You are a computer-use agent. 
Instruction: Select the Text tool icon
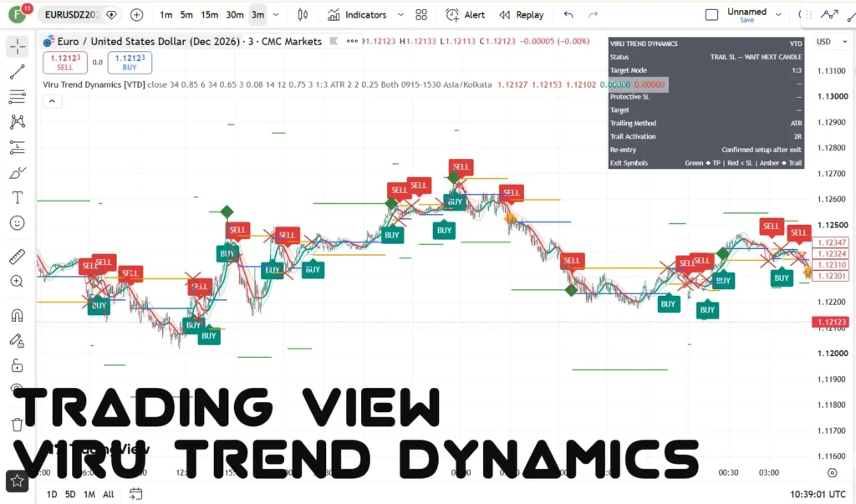coord(18,197)
